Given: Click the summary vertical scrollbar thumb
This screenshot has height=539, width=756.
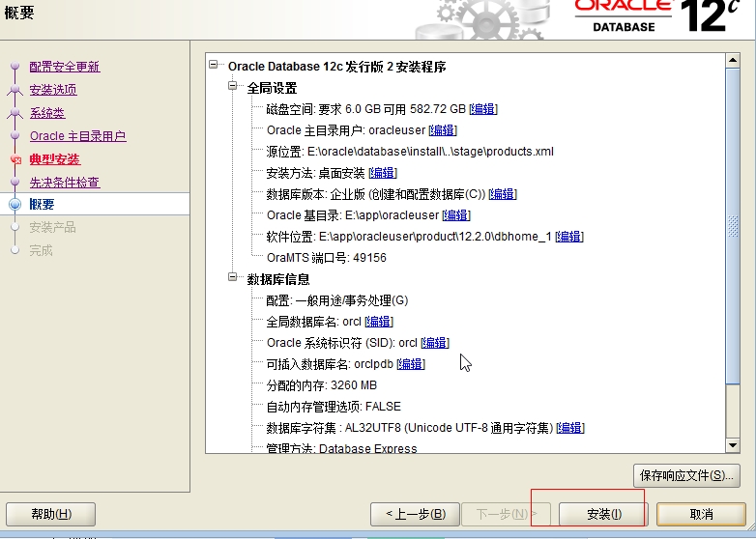Looking at the screenshot, I should point(733,226).
